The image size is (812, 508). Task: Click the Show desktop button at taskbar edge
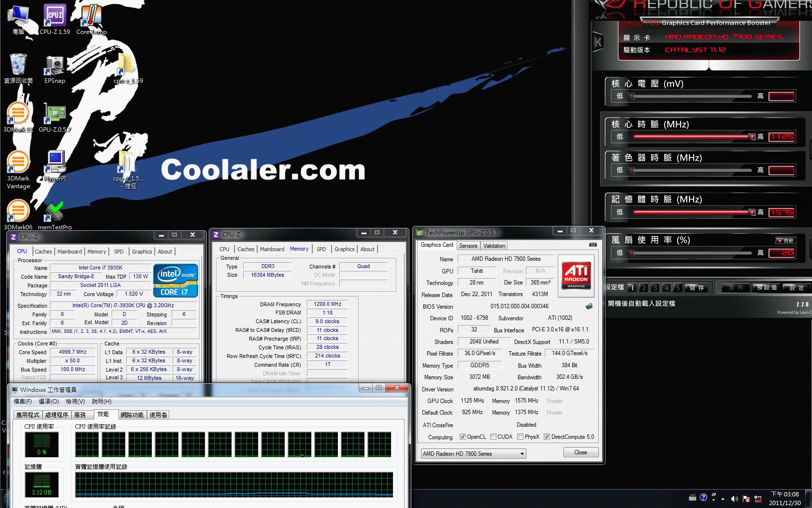[x=809, y=499]
